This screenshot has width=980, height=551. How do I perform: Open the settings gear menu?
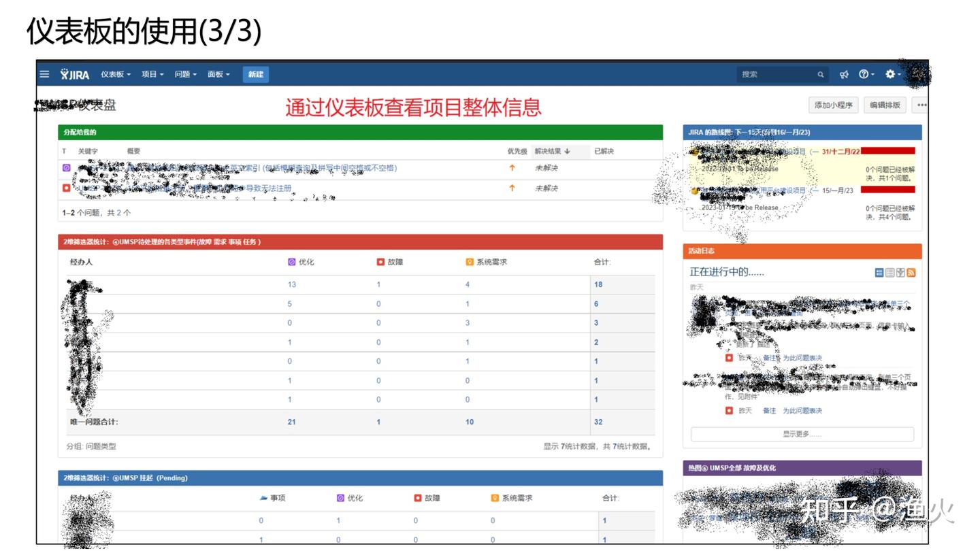pos(890,74)
